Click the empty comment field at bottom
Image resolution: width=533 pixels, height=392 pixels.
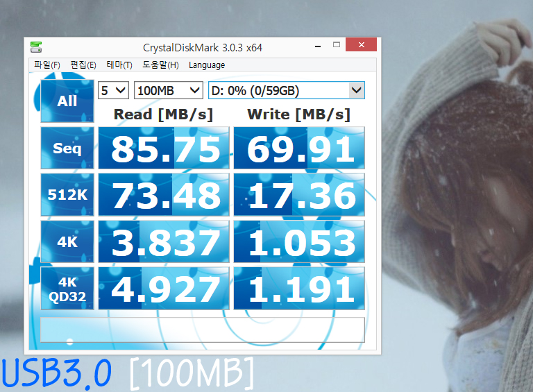tap(203, 330)
